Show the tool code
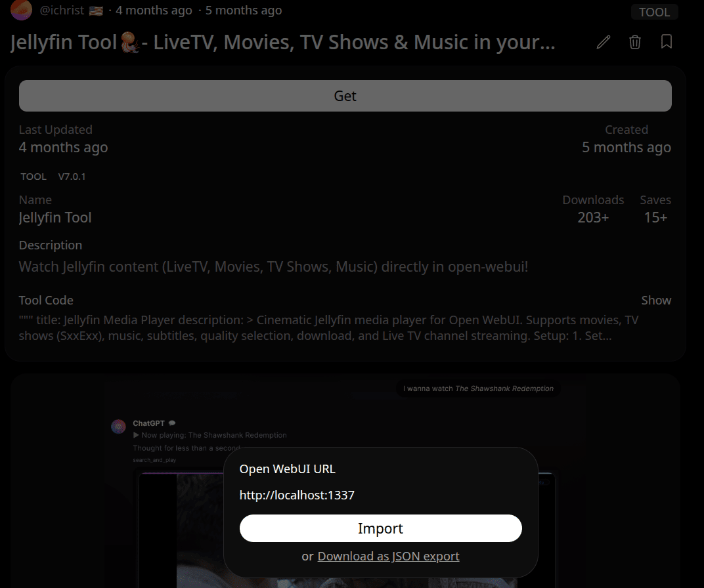 [656, 300]
